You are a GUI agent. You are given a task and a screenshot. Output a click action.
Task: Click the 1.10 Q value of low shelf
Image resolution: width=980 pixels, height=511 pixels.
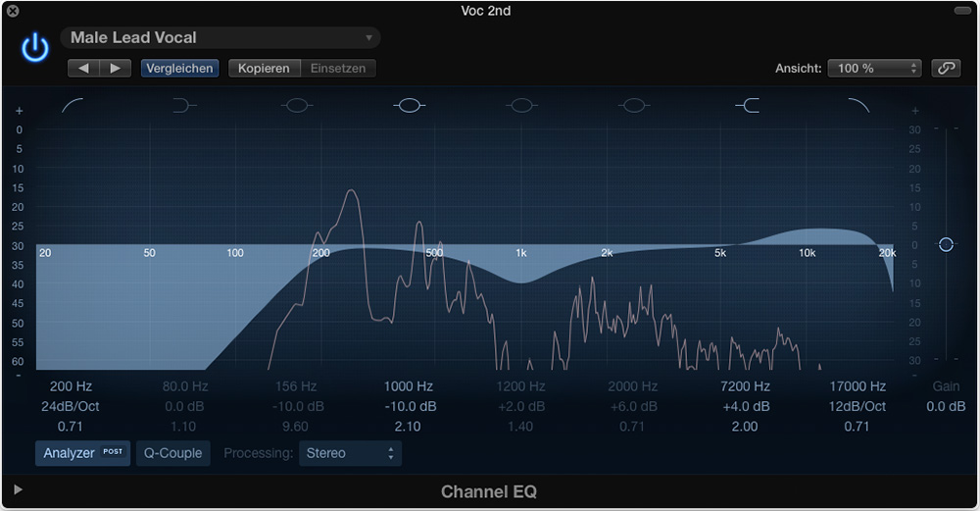click(x=182, y=427)
